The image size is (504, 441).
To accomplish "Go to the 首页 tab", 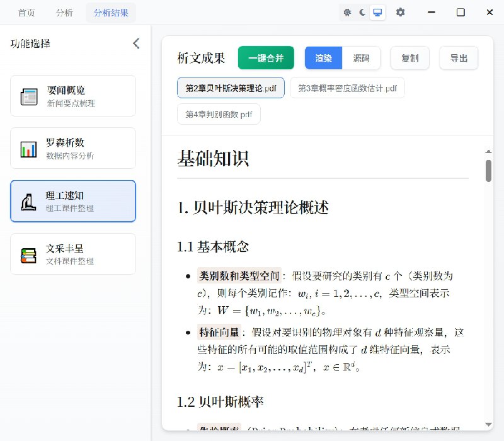I will (x=26, y=12).
